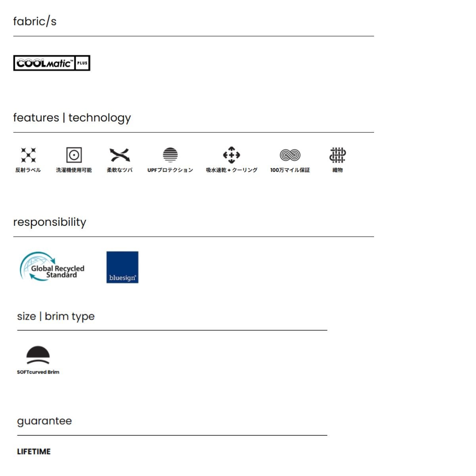This screenshot has height=476, width=476.
Task: Click the SOFTcurved Brim text label
Action: (38, 372)
